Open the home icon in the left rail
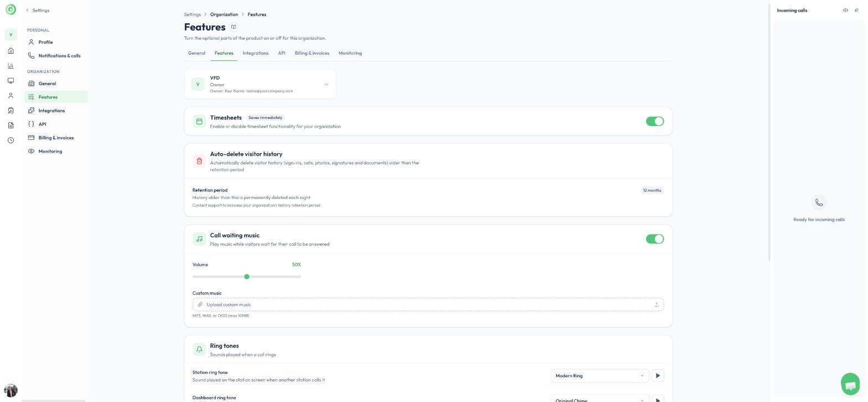Image resolution: width=868 pixels, height=402 pixels. 11,51
